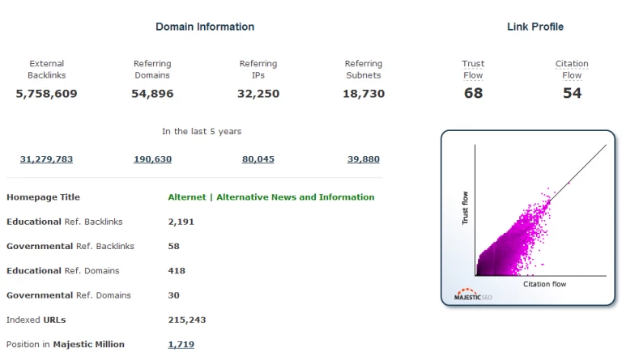
Task: Click the Indexed URLs value 215,243
Action: (187, 320)
